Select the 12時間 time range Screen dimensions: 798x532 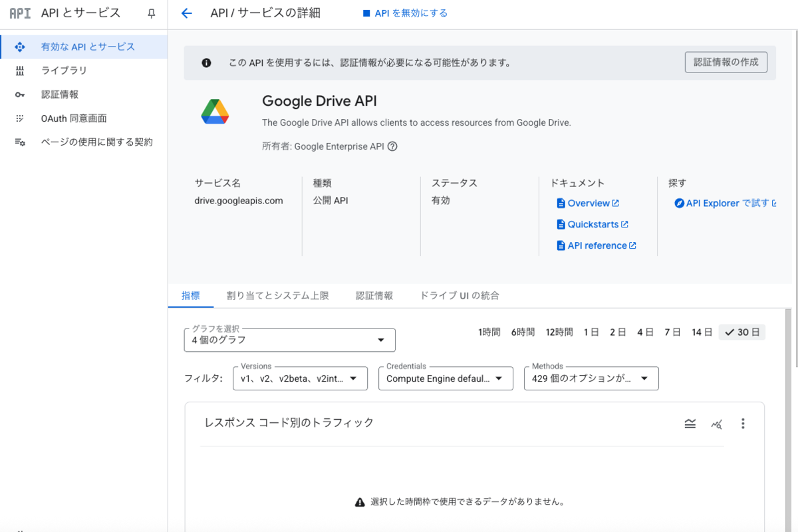point(559,332)
